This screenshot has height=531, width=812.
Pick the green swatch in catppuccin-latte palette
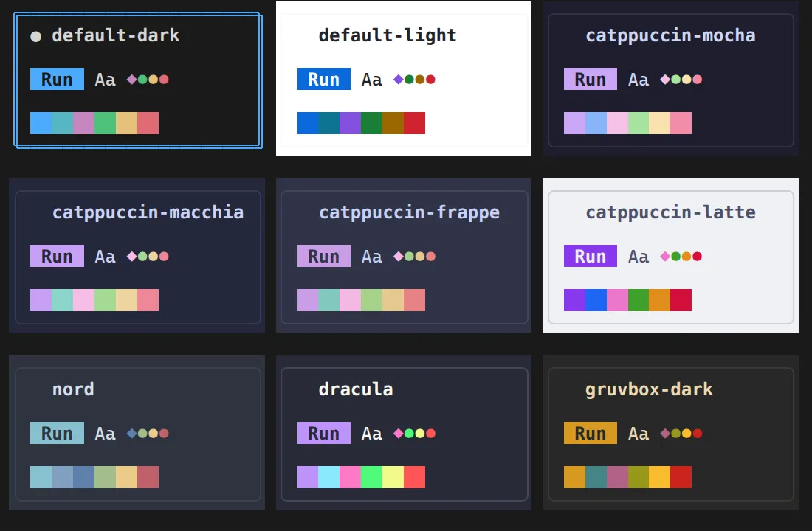click(x=639, y=300)
